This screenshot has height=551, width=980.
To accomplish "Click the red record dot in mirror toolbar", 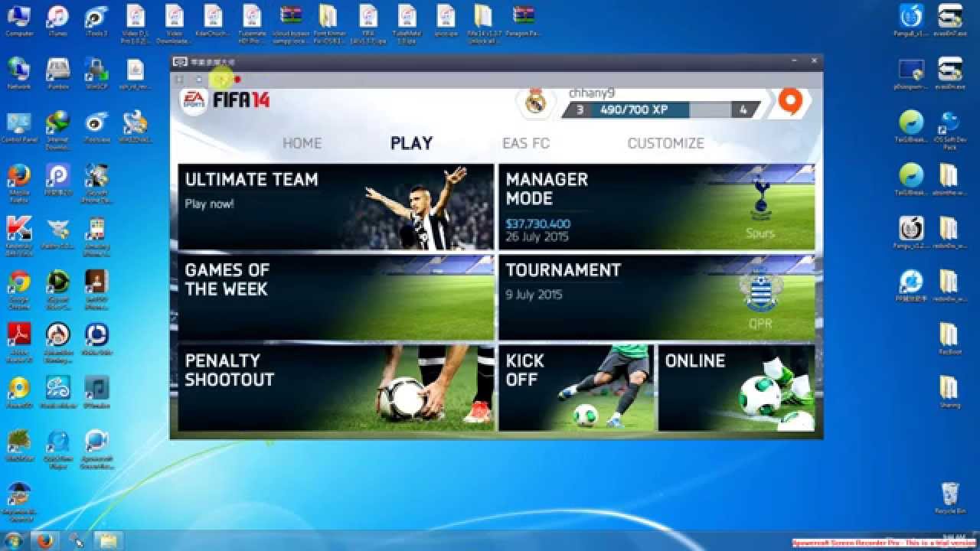I will pyautogui.click(x=237, y=79).
